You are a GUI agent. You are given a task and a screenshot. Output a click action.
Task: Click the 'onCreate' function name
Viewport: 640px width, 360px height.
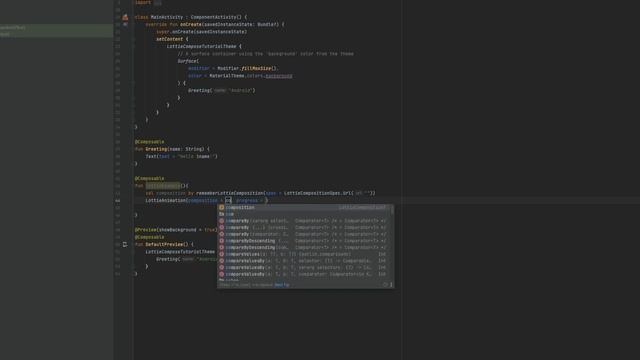point(191,24)
